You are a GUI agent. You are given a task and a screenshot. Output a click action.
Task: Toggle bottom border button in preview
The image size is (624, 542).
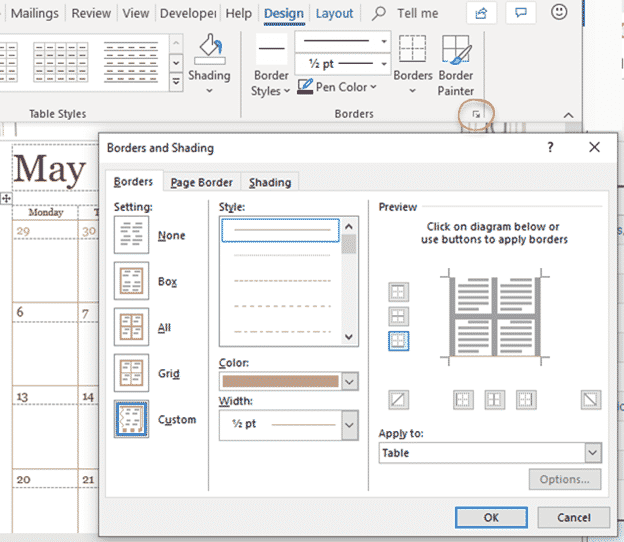[398, 341]
